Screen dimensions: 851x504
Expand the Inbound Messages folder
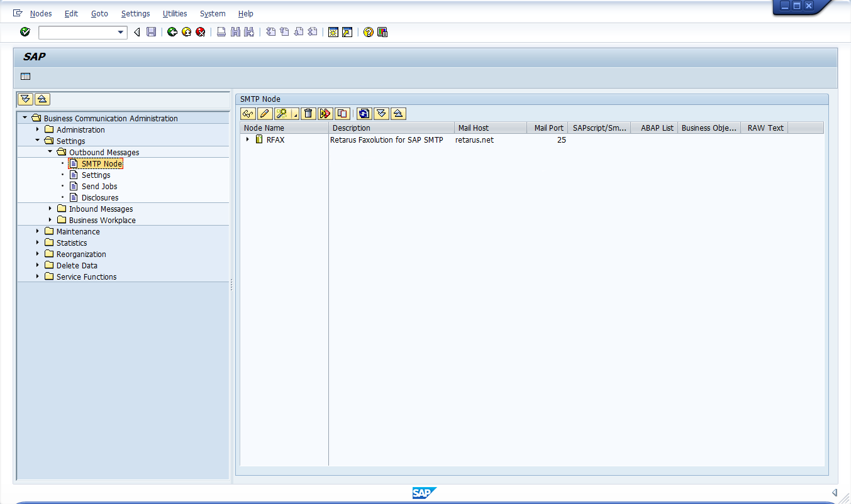(x=50, y=209)
